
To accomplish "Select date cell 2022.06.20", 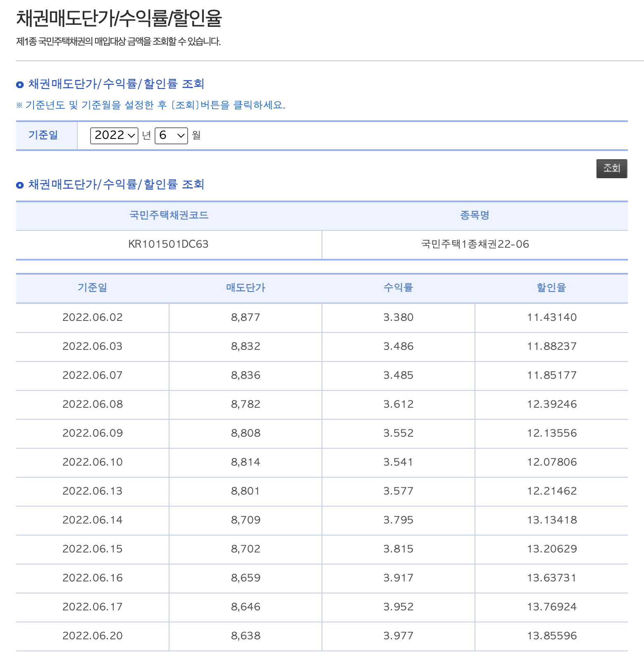I will [93, 636].
